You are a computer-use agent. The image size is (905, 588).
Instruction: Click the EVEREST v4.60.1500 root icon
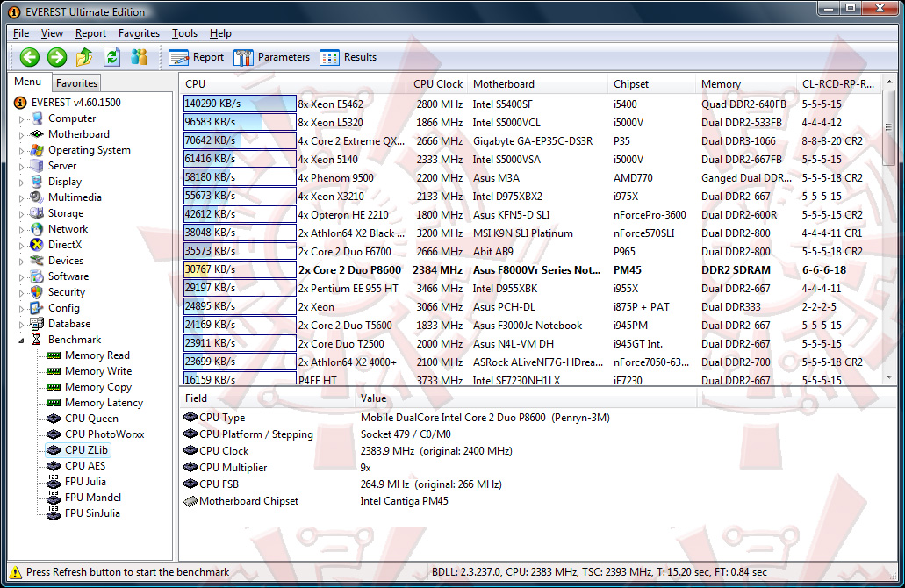pyautogui.click(x=20, y=103)
